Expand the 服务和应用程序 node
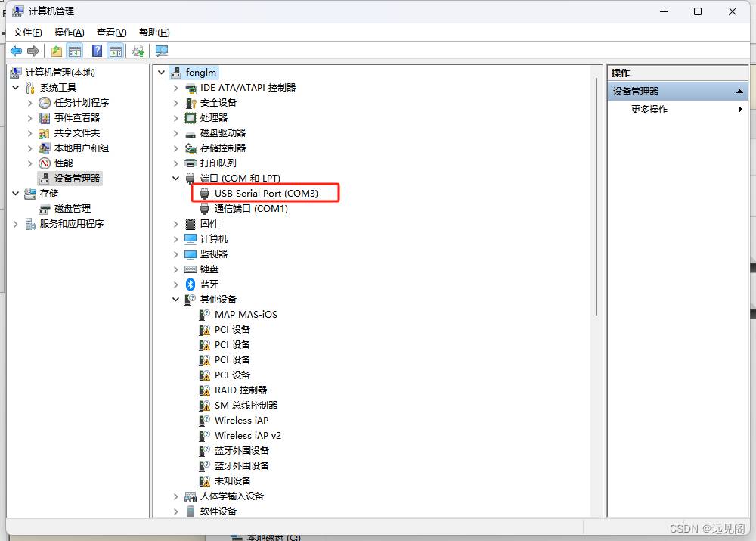Viewport: 756px width, 541px height. [16, 224]
